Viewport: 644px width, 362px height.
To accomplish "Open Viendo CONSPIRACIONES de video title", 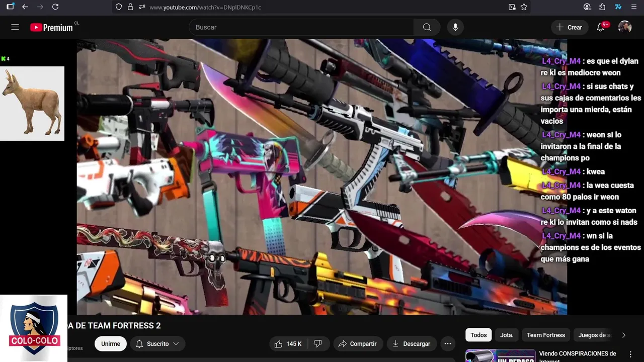I will [x=578, y=356].
